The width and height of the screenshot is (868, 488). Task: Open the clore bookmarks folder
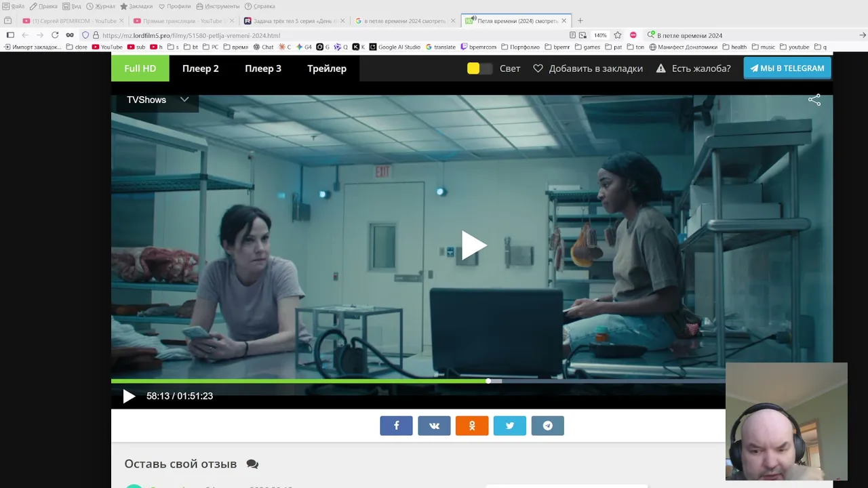coord(77,47)
